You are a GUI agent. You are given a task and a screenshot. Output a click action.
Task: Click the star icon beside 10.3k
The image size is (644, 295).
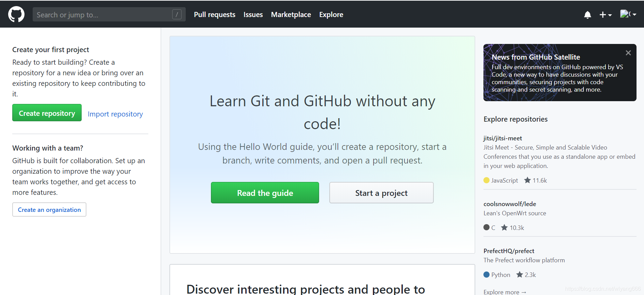coord(504,228)
